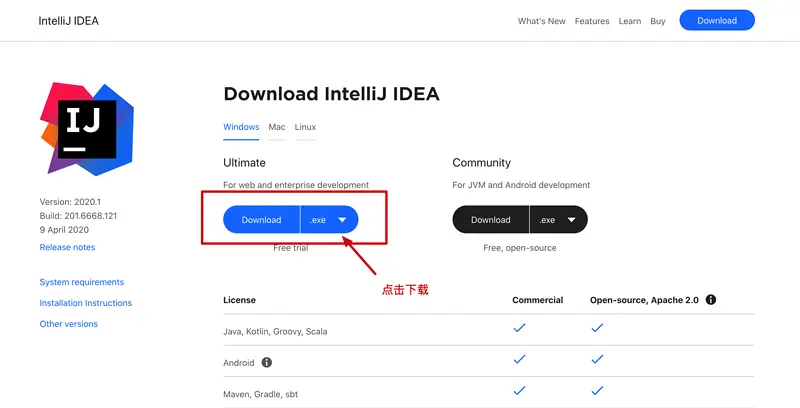Click 'Open-source, Apache 2.0' column header
The height and width of the screenshot is (408, 800).
[x=644, y=300]
